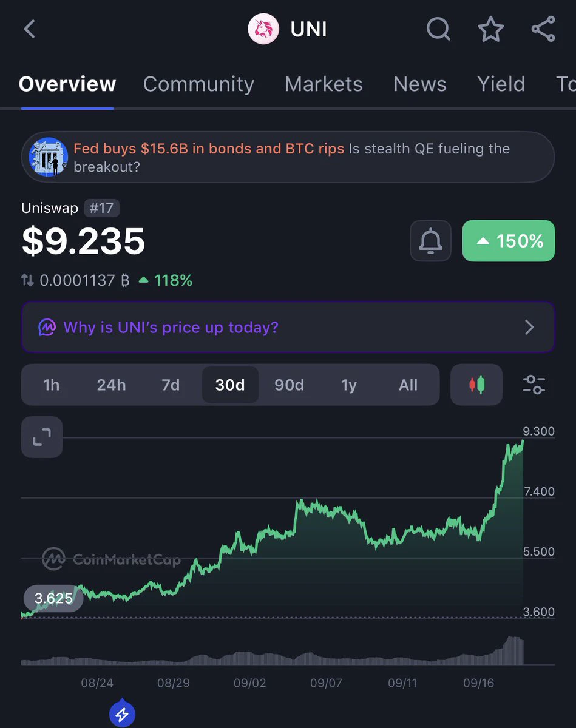Tap the 118% BTC change
Screen dimensions: 576x728
(x=166, y=280)
